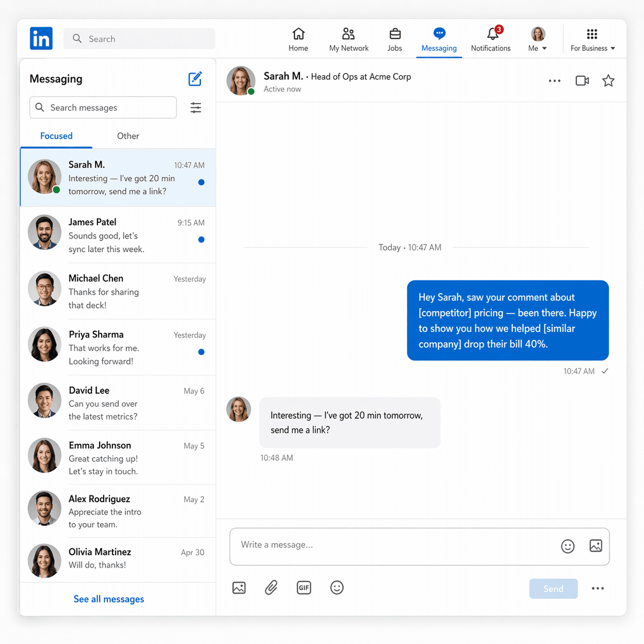644x644 pixels.
Task: Click the sent blue message bubble
Action: point(508,320)
